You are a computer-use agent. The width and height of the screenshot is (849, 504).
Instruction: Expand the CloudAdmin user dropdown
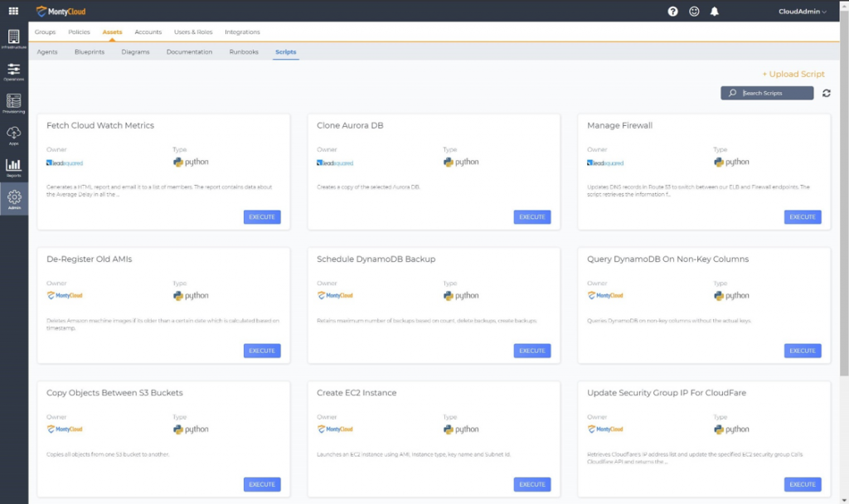[x=803, y=12]
